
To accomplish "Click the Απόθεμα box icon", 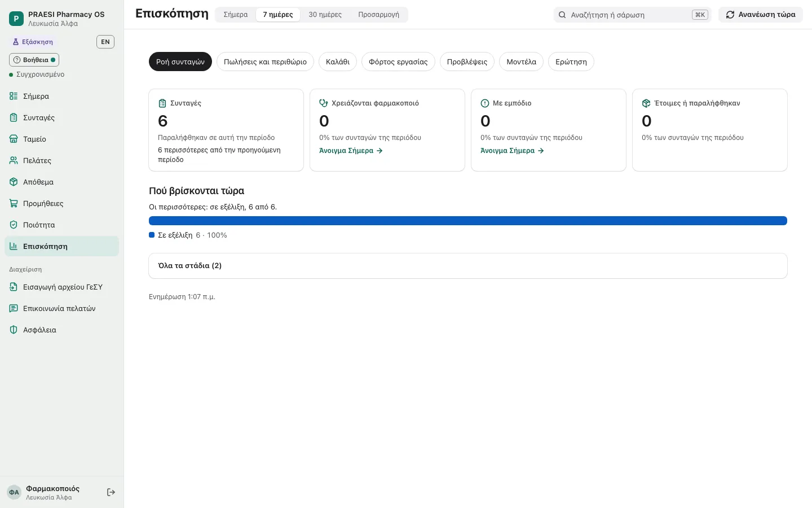I will pos(14,182).
